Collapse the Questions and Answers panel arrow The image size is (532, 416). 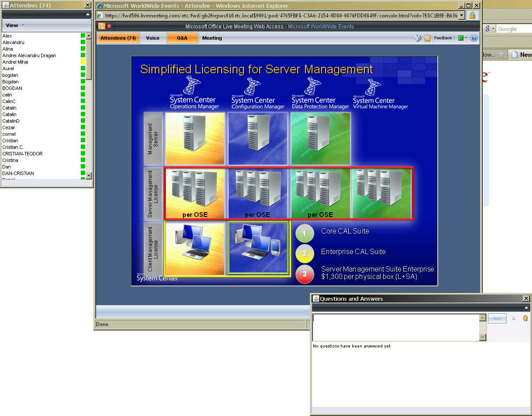point(526,307)
